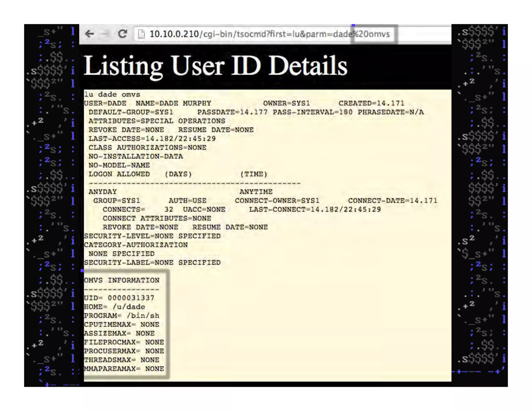532x411 pixels.
Task: Click the 'lu dade omvs' command line
Action: click(x=112, y=94)
